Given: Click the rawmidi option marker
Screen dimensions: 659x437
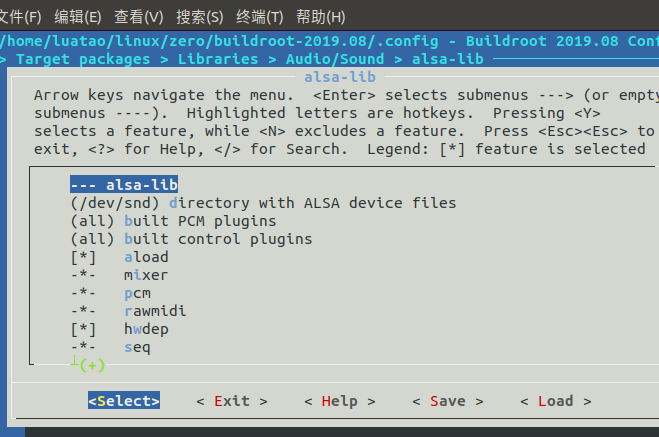Looking at the screenshot, I should [x=83, y=311].
